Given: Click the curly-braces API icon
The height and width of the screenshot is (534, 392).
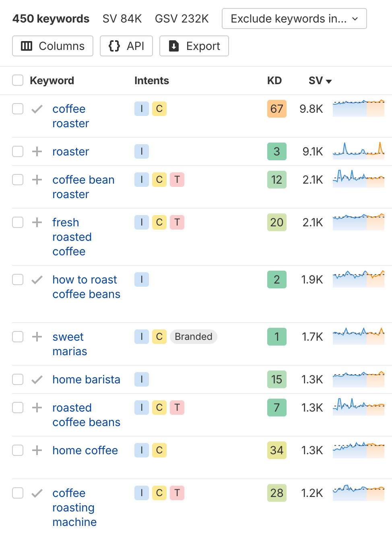Looking at the screenshot, I should tap(115, 46).
